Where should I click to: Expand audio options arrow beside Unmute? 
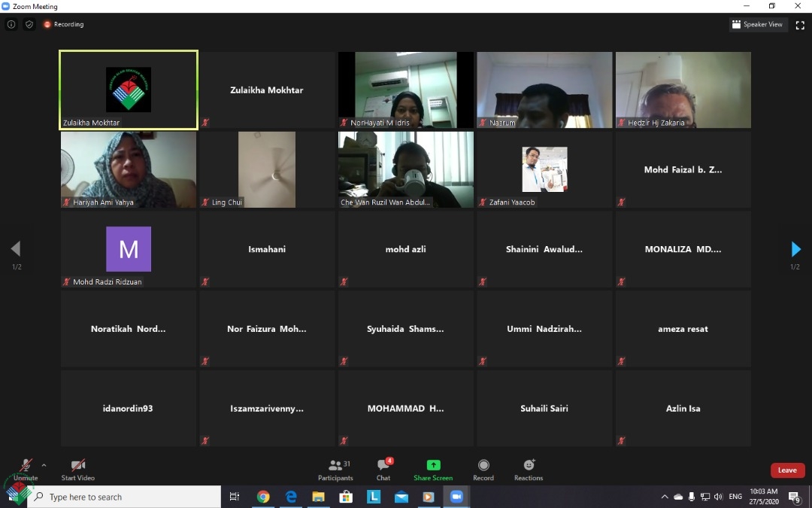pyautogui.click(x=44, y=466)
